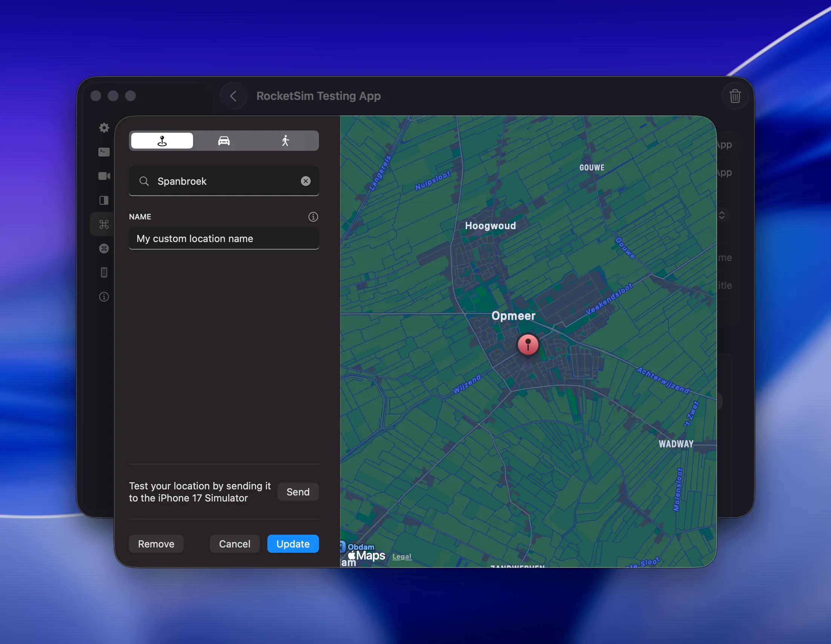The width and height of the screenshot is (831, 644).
Task: Select the static pin location mode
Action: (x=162, y=141)
